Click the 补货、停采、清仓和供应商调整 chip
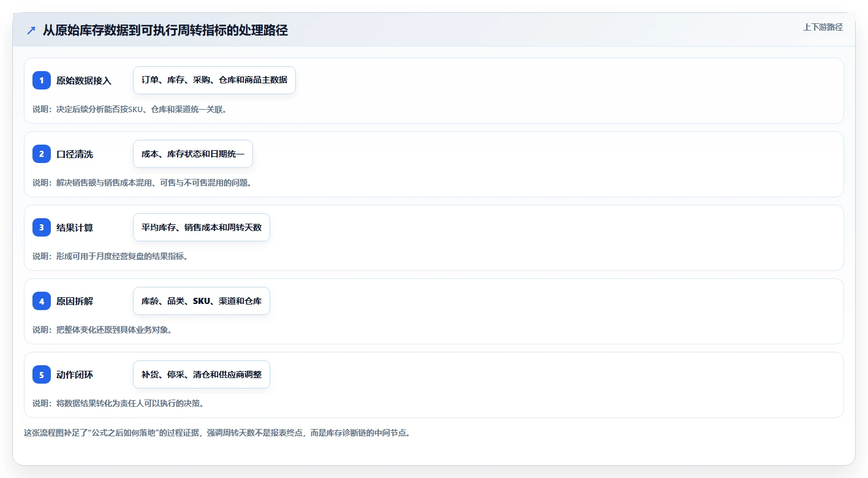Viewport: 868px width, 478px height. tap(202, 374)
